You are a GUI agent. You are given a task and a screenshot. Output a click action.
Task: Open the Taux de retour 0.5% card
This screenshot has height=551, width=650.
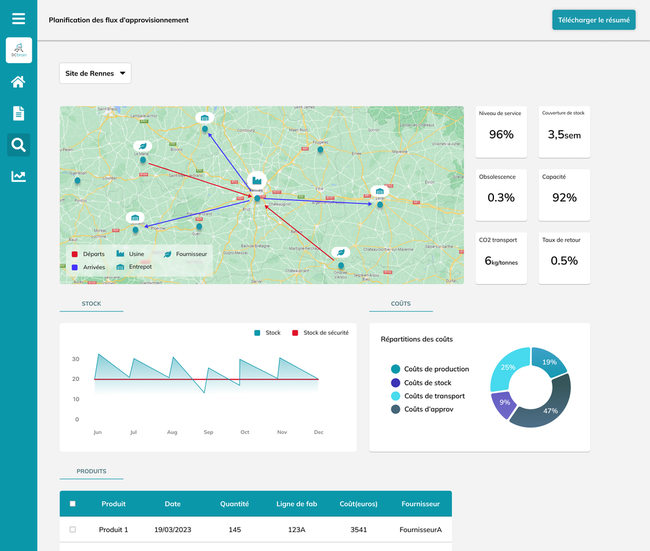564,258
